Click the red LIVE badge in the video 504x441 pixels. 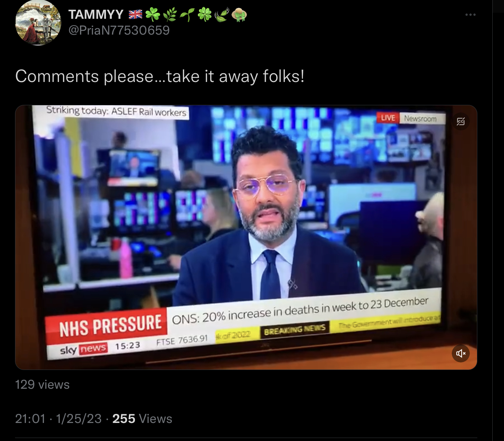tap(388, 118)
